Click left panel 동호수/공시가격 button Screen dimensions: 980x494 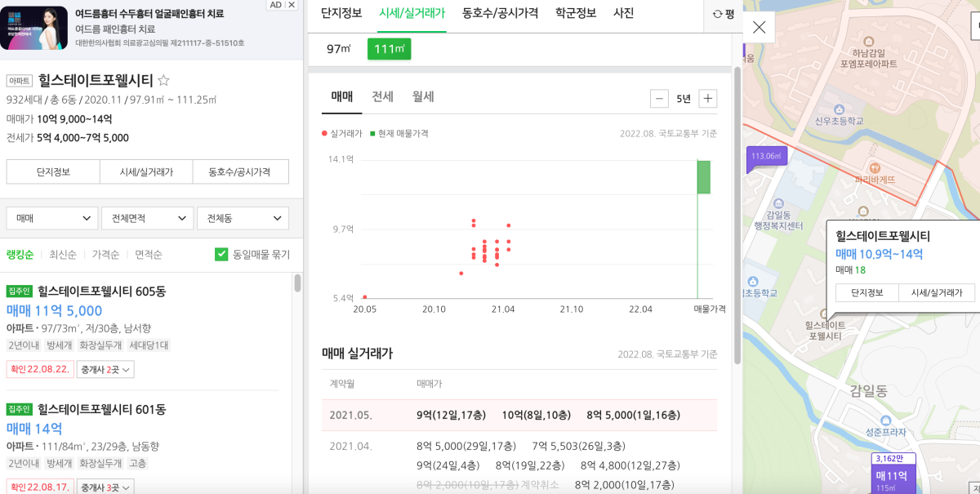click(241, 171)
